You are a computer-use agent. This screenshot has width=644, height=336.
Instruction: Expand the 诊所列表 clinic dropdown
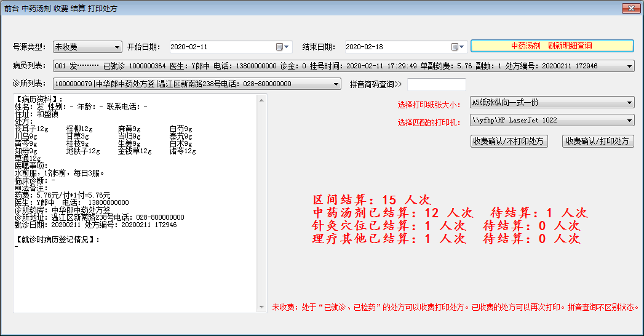coord(336,84)
